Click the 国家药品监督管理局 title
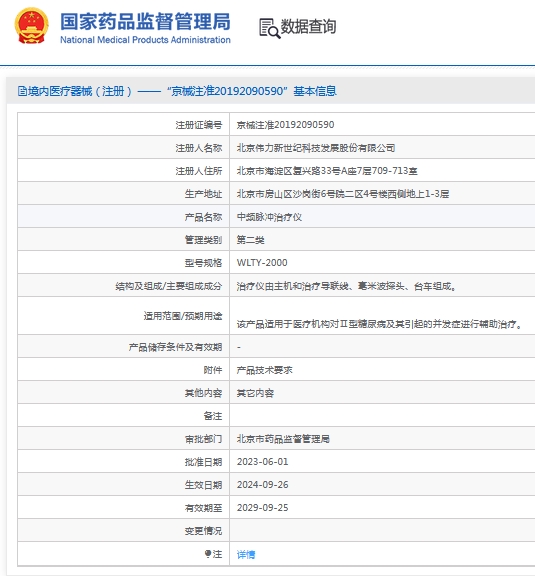 tap(145, 21)
